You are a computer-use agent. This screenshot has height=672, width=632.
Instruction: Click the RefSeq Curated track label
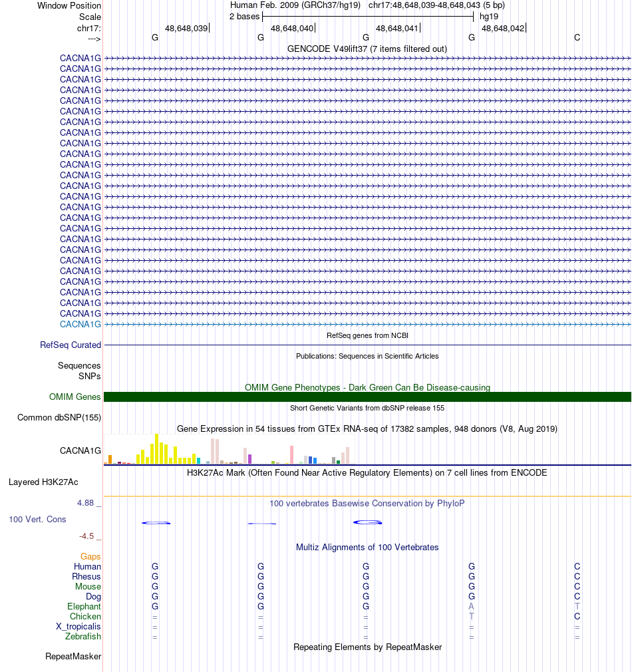click(71, 345)
